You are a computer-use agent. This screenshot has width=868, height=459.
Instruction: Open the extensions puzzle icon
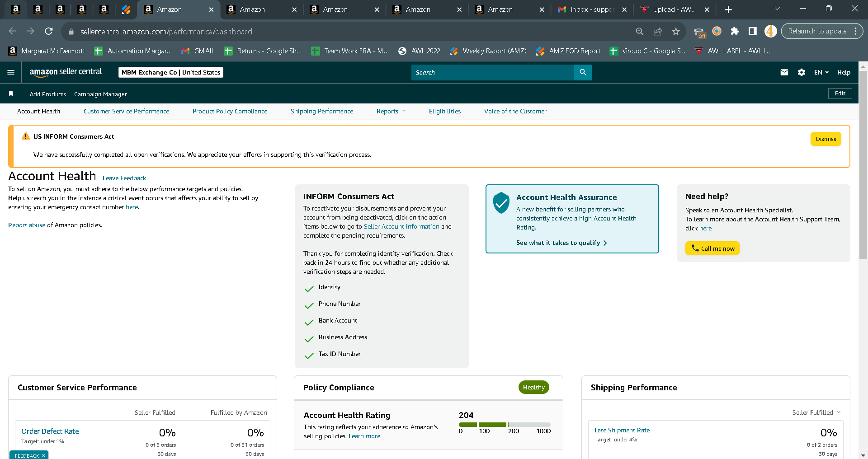pyautogui.click(x=735, y=31)
